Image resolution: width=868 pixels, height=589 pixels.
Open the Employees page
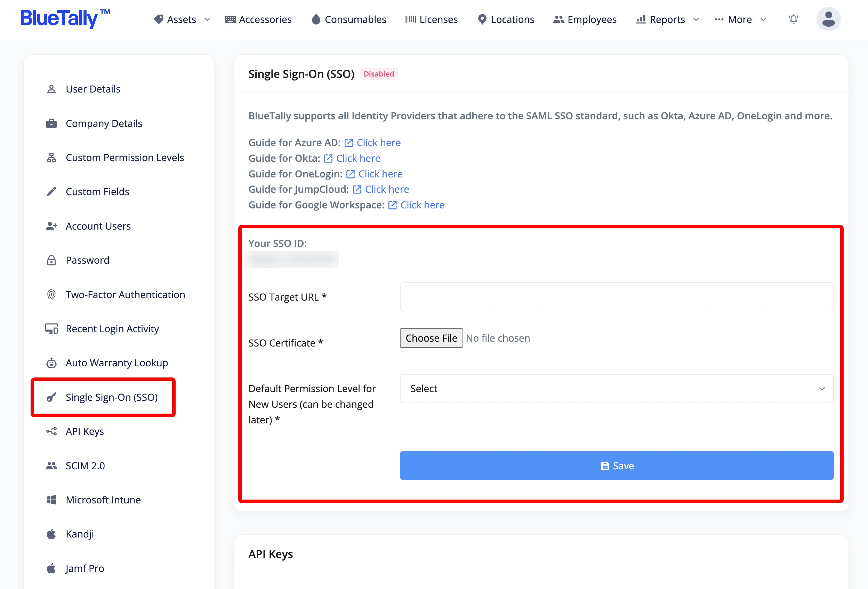click(585, 19)
